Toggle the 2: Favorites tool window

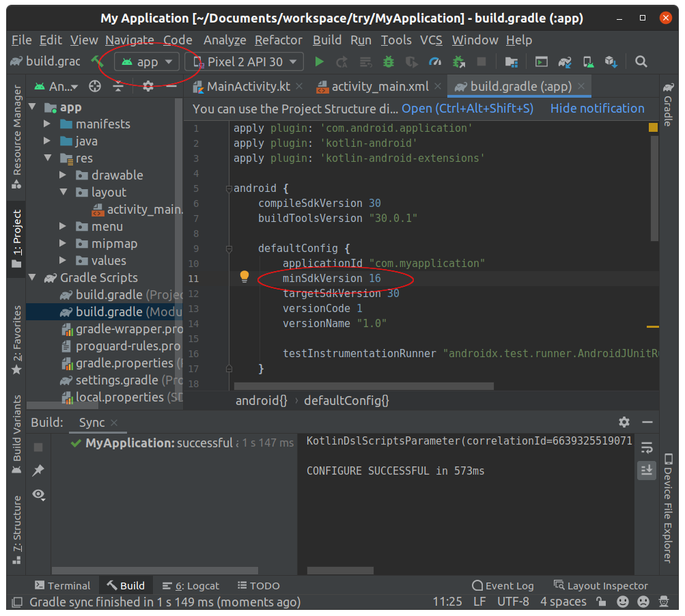point(16,340)
